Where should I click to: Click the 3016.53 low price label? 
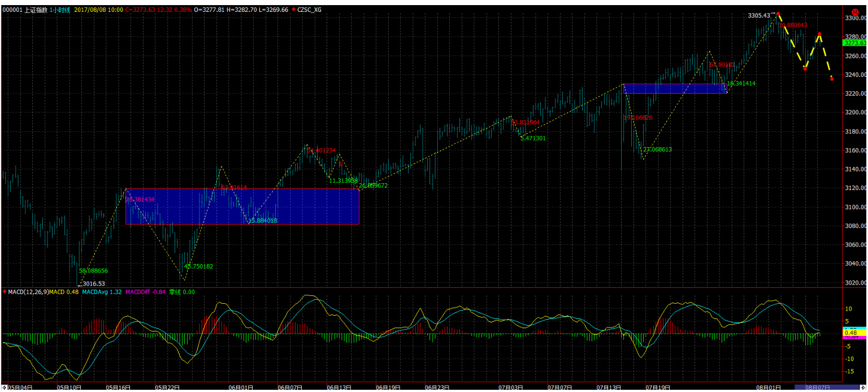point(94,283)
